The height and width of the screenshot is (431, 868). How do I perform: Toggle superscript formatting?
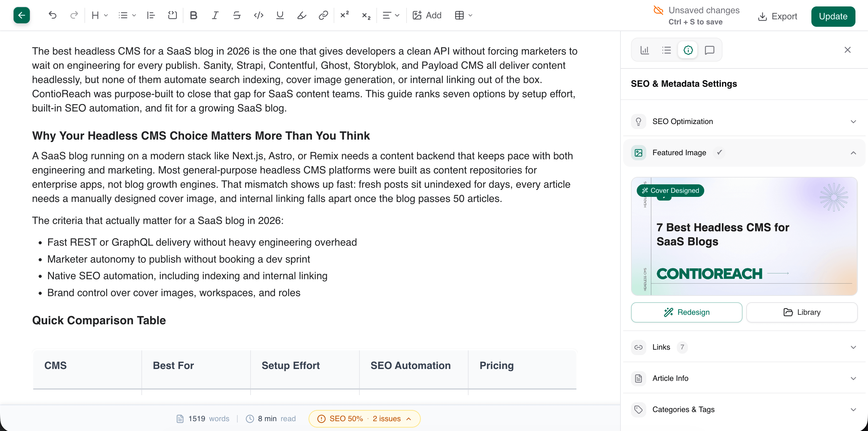pos(344,15)
